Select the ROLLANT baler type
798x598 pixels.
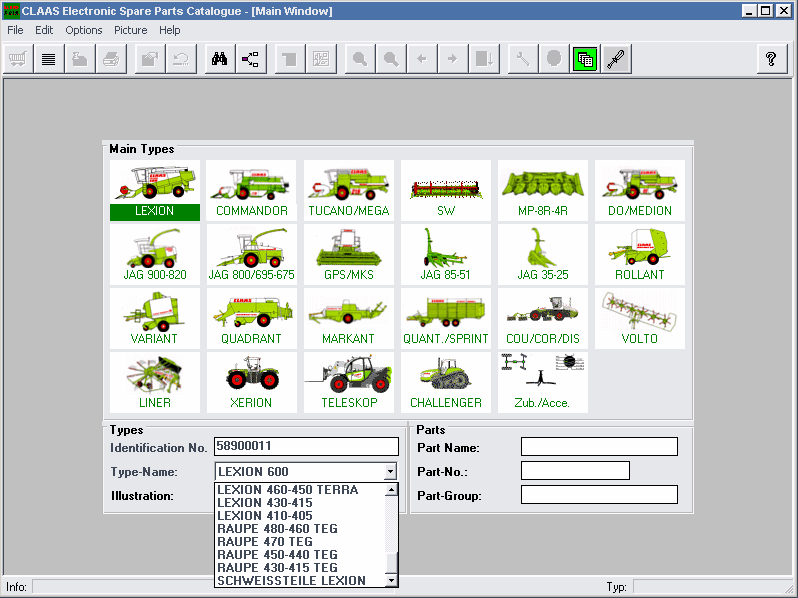640,254
